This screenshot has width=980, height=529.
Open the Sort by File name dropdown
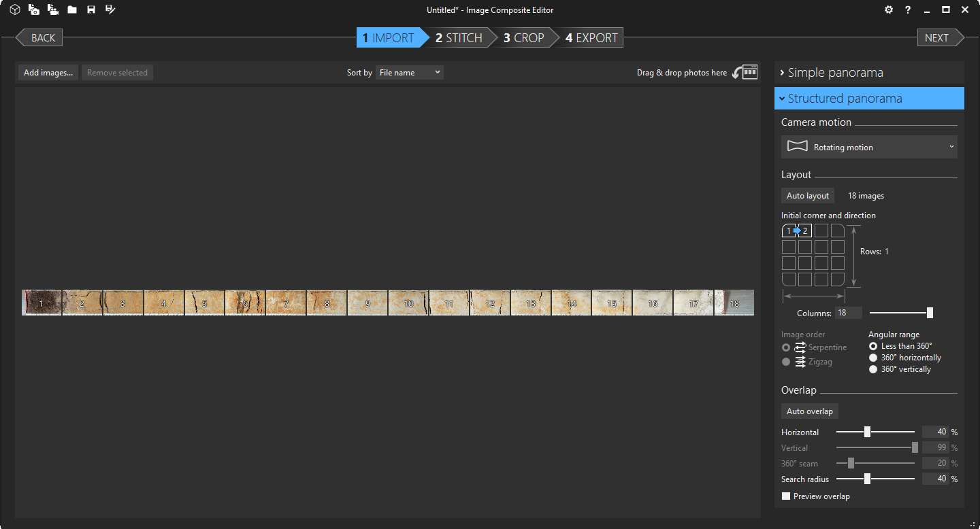[410, 73]
